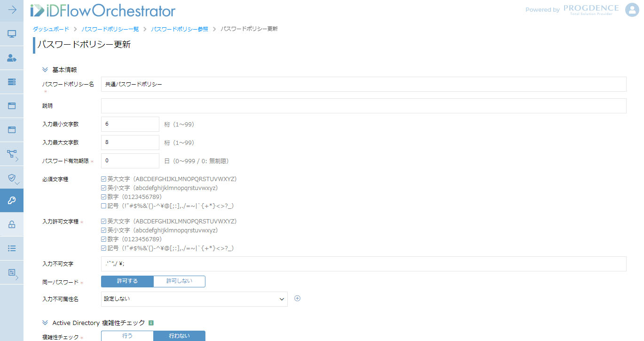The height and width of the screenshot is (341, 644).
Task: Enable 記号 checkbox under 必須文字種
Action: (103, 206)
